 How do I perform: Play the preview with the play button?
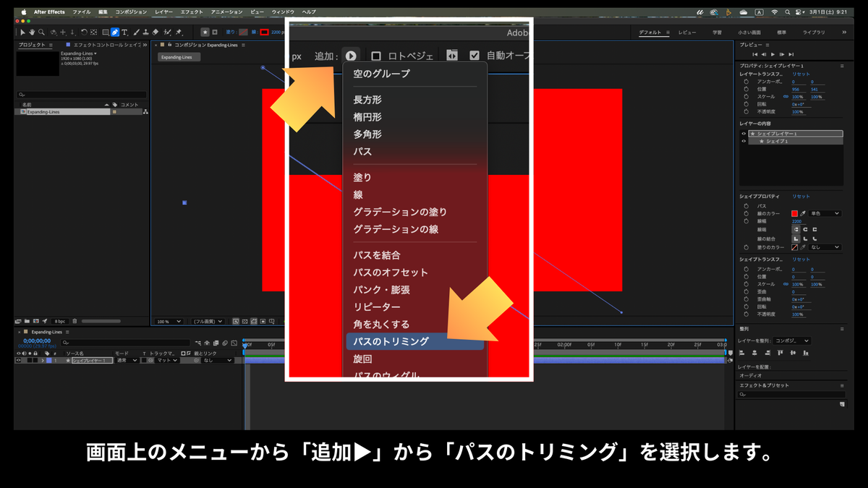pyautogui.click(x=773, y=54)
